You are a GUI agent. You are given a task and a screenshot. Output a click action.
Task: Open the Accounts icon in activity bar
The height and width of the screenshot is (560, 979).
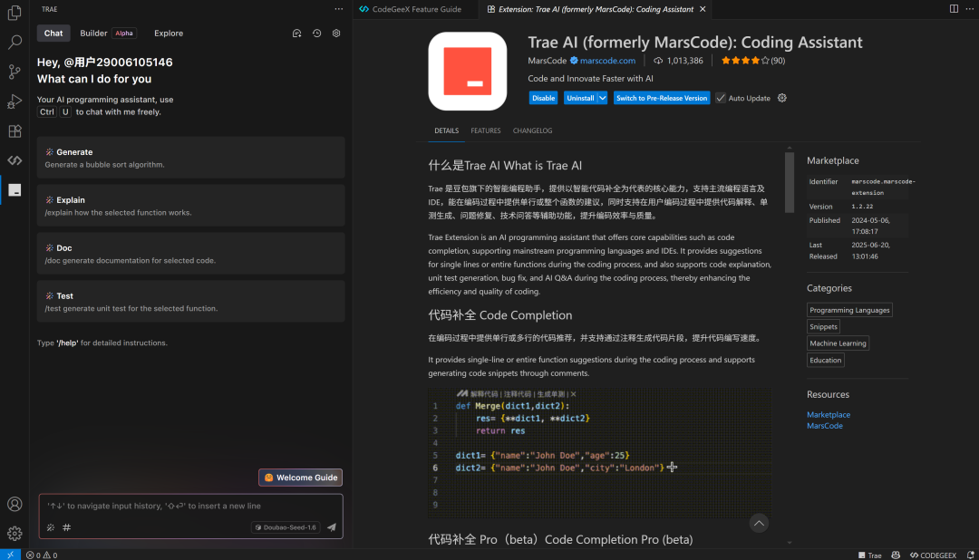coord(15,504)
